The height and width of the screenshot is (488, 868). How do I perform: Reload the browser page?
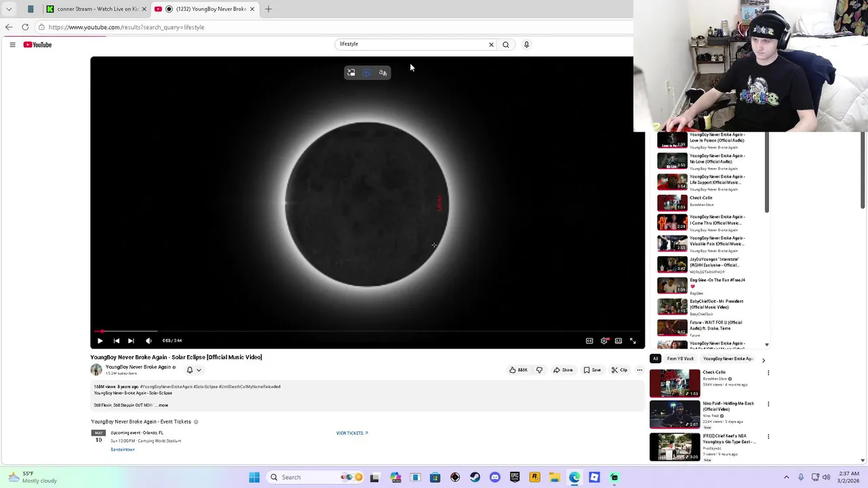tap(25, 27)
